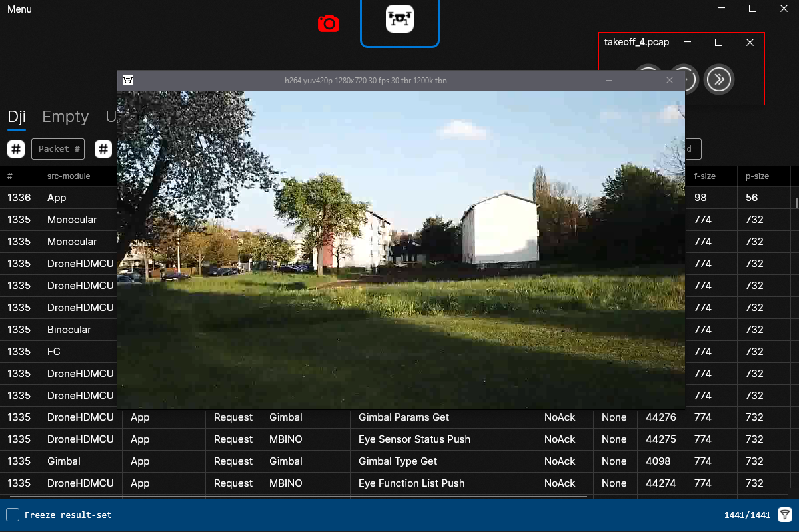Click the h264 yuv420p video title text
Viewport: 799px width, 532px height.
(366, 81)
